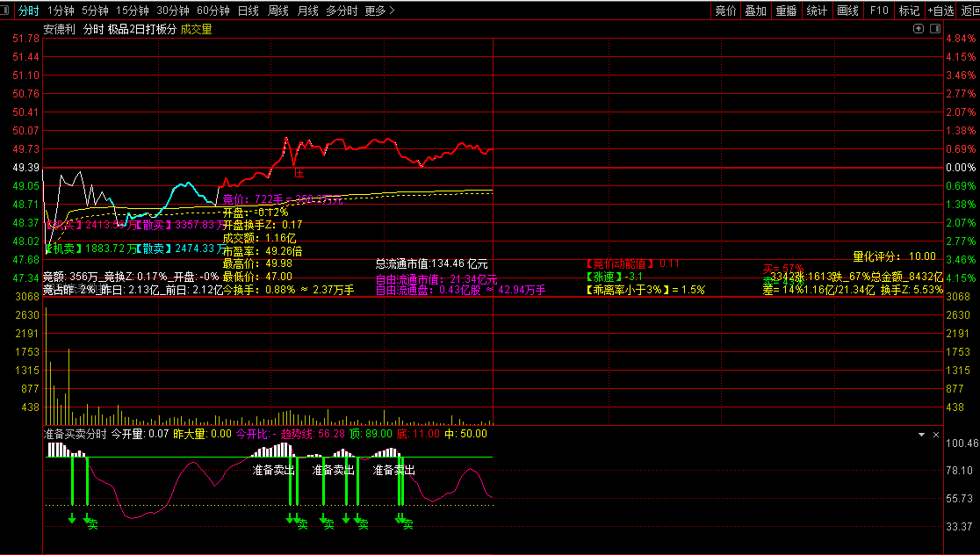The image size is (980, 555).
Task: Click the yellow 成交量 label
Action: (196, 29)
